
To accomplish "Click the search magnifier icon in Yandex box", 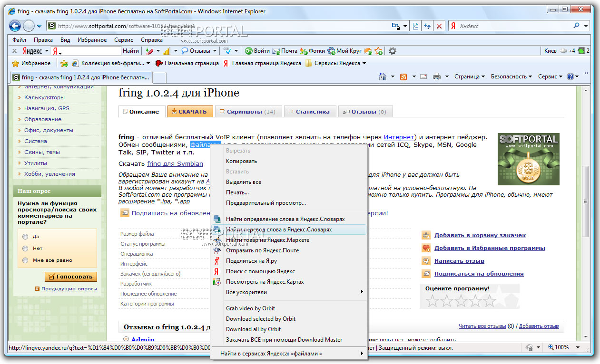I will tap(577, 26).
